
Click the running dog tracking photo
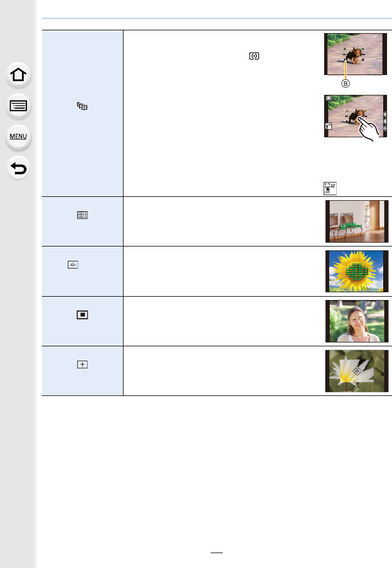[x=356, y=55]
